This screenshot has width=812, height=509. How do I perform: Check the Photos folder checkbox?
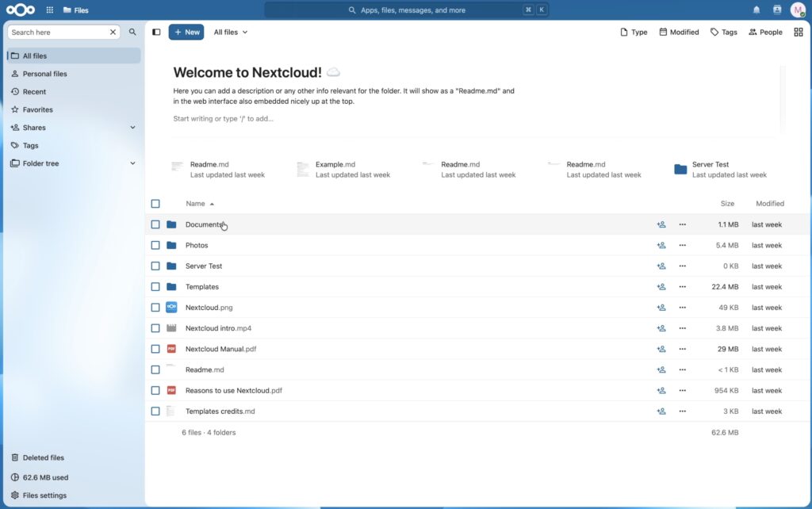tap(155, 246)
